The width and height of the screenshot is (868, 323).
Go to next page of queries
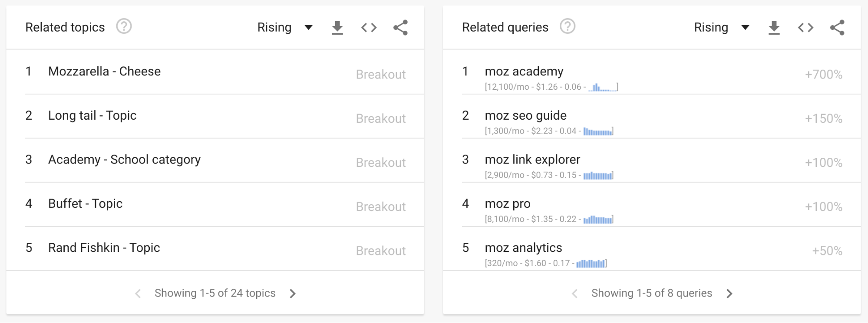click(x=729, y=293)
